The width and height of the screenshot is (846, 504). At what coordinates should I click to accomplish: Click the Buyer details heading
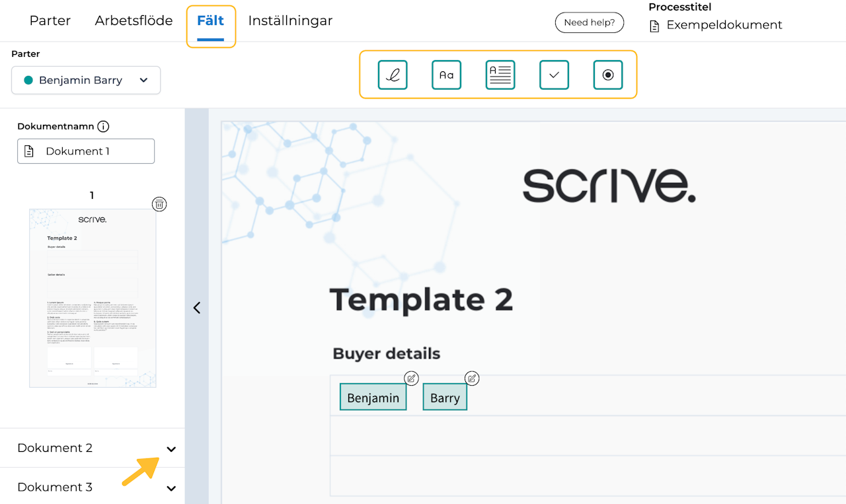[x=387, y=353]
